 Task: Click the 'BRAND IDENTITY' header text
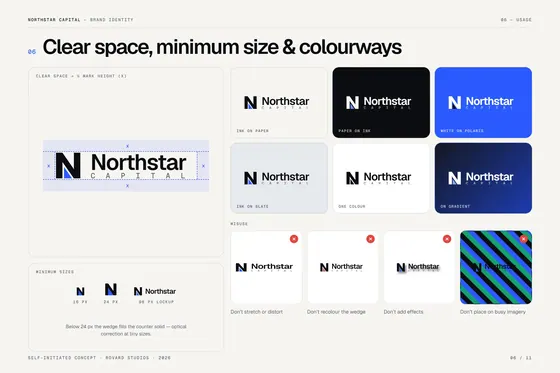(x=111, y=20)
